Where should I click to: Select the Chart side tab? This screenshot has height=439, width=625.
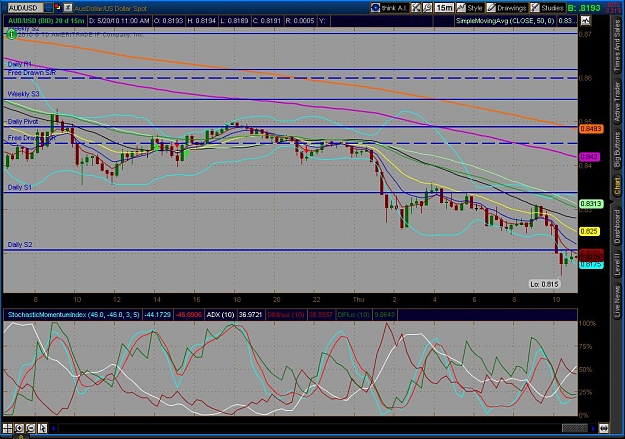coord(617,187)
